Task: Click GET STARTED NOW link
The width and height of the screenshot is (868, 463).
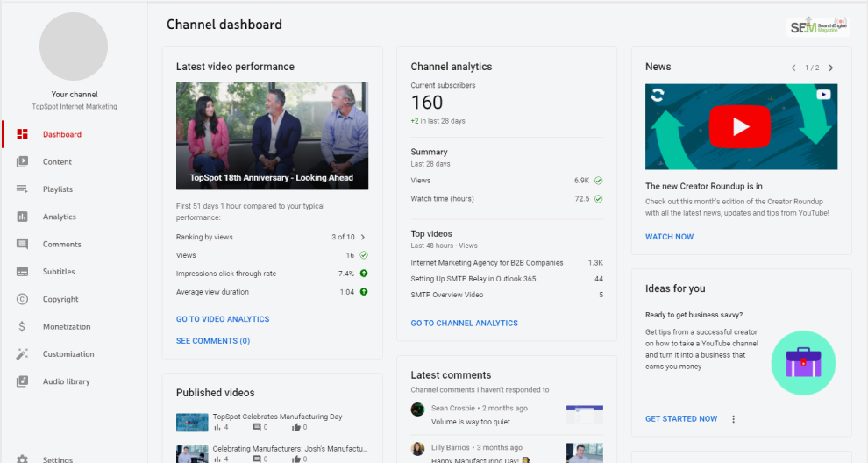Action: [681, 418]
